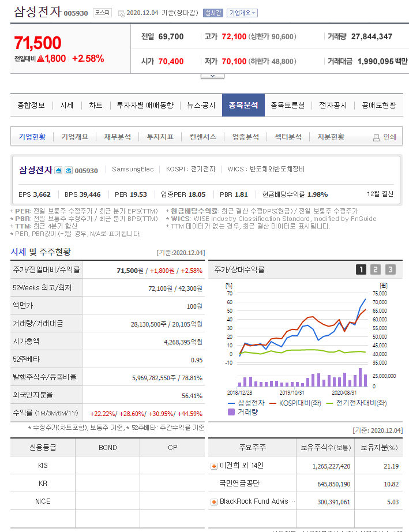Click the EPS 3,662 value
The width and height of the screenshot is (409, 532).
(42, 194)
